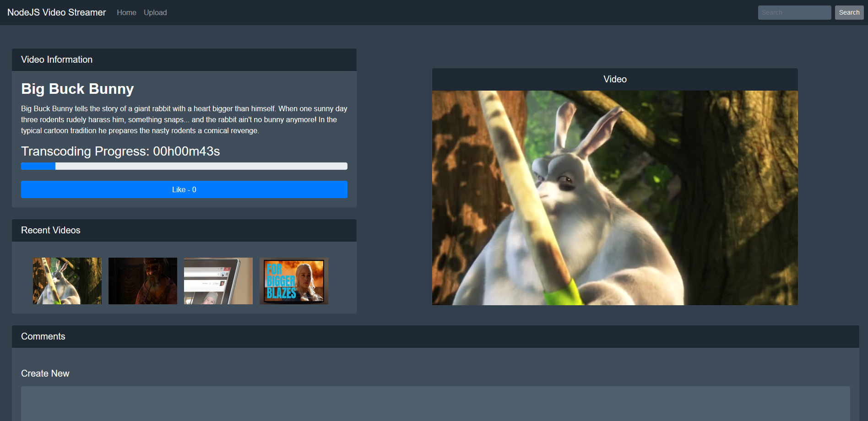Screen dimensions: 868x421
Task: Select the Big Buck Bunny title heading
Action: pos(77,89)
